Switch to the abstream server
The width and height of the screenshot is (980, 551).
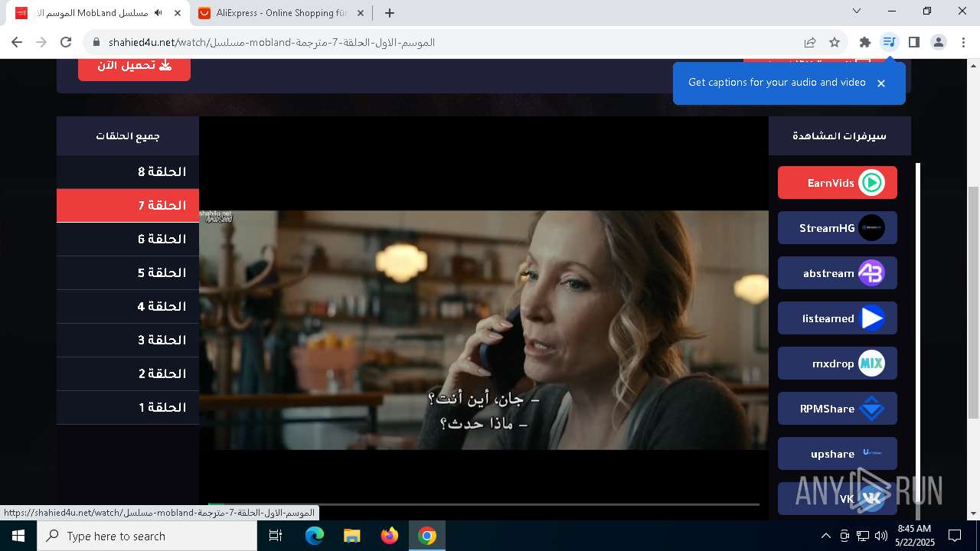(837, 273)
